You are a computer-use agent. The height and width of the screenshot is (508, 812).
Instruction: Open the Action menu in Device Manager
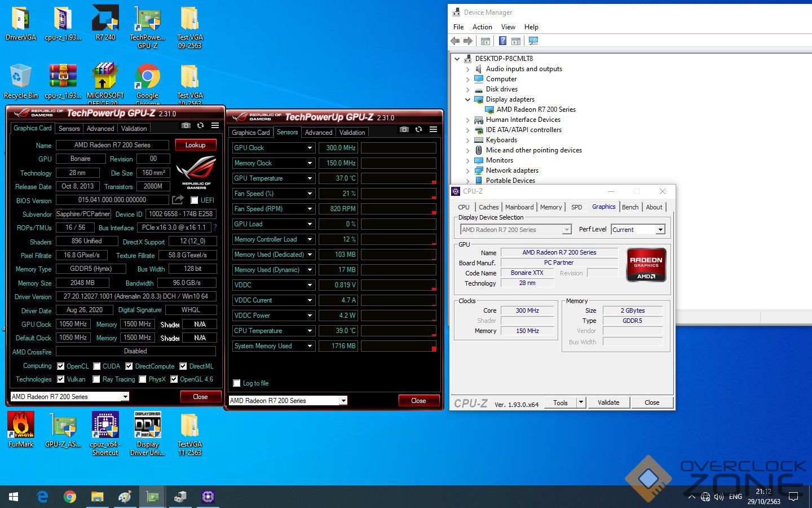tap(482, 27)
